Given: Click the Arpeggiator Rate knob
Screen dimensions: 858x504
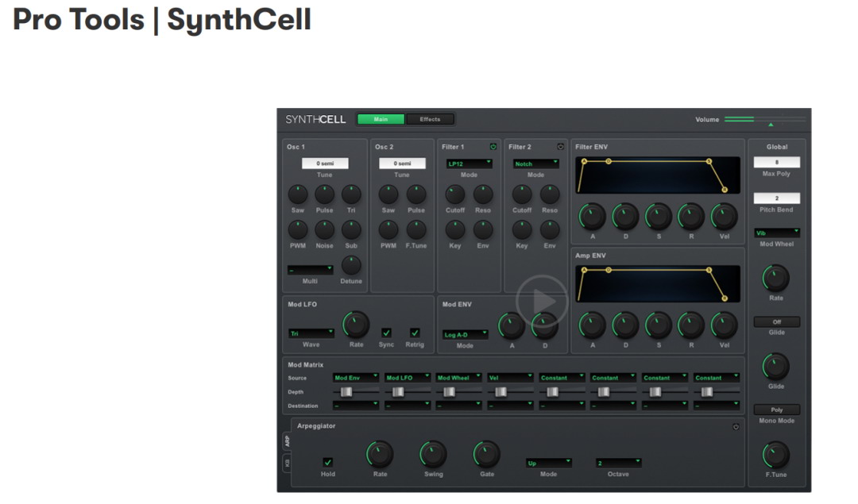Looking at the screenshot, I should pyautogui.click(x=380, y=454).
